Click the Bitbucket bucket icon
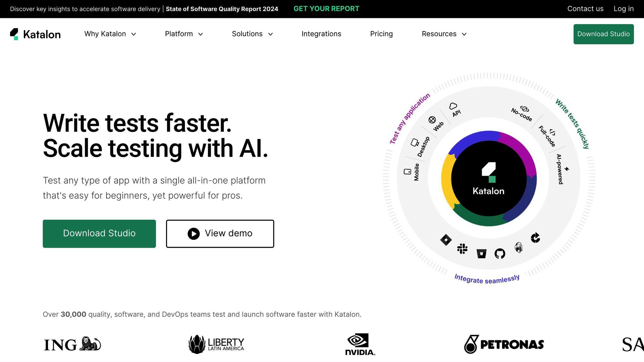Viewport: 644px width, 362px height. pyautogui.click(x=481, y=253)
